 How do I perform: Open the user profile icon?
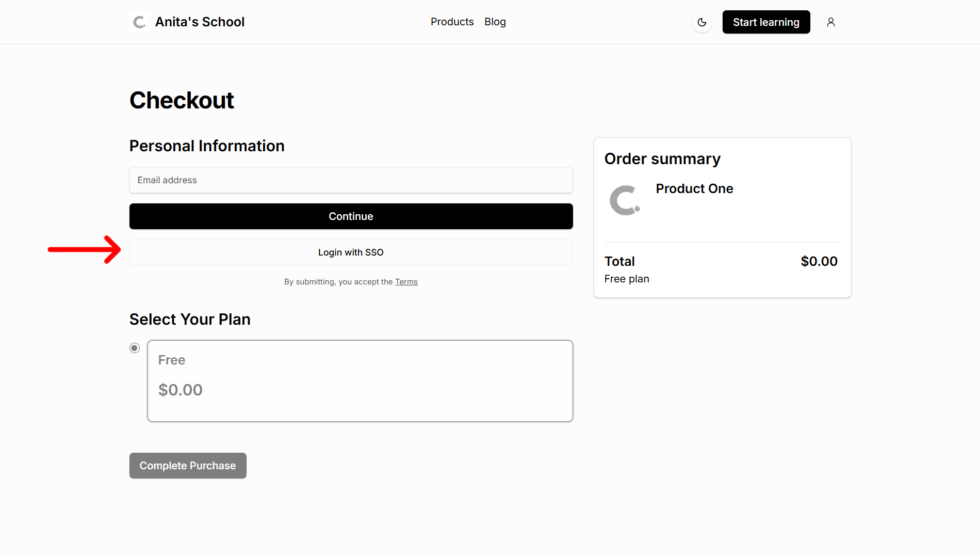pos(830,22)
